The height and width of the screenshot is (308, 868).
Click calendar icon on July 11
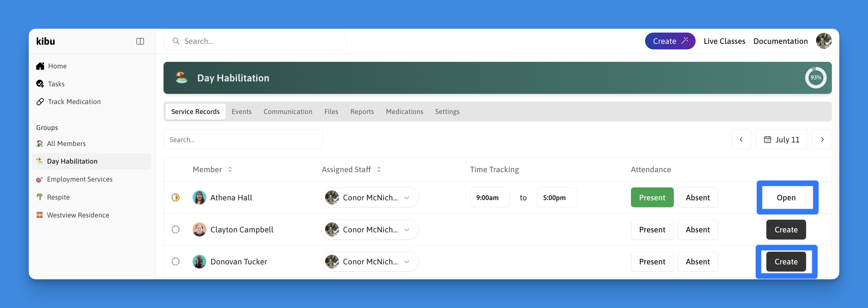[x=767, y=139]
